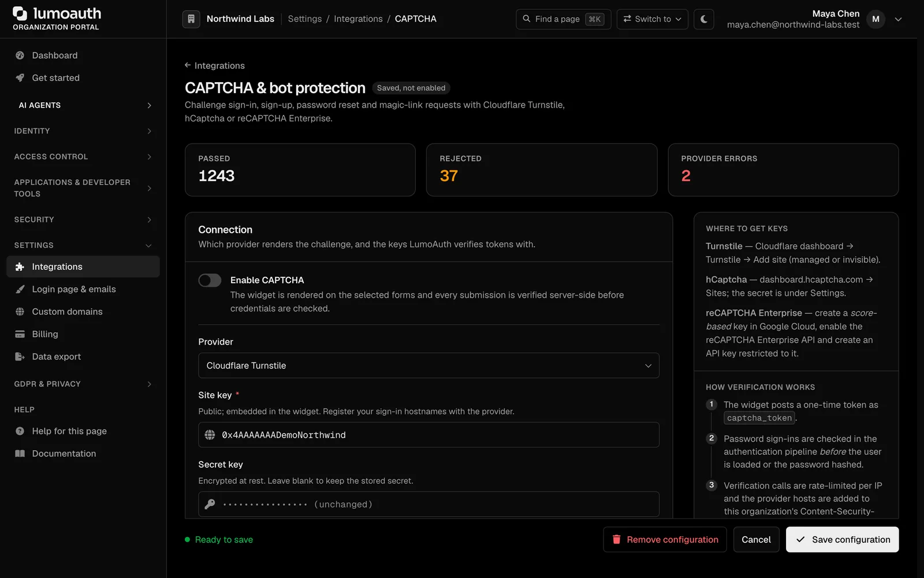Click Remove configuration button

(665, 539)
